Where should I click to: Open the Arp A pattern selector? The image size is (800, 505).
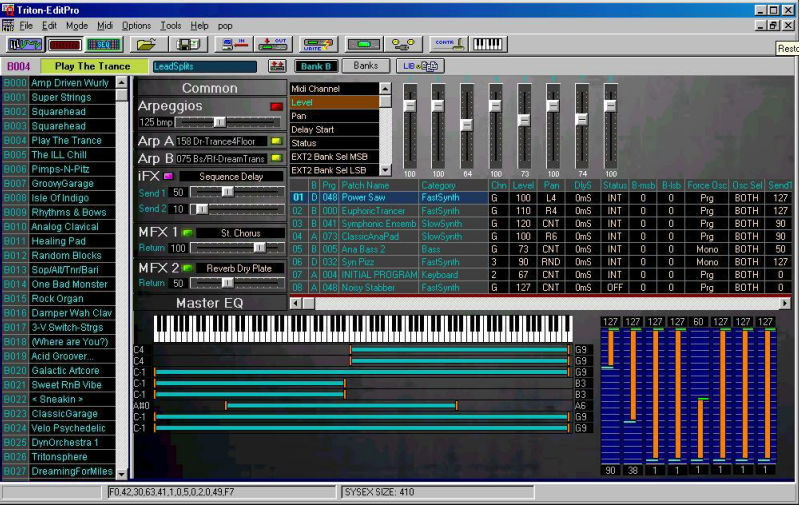(221, 142)
